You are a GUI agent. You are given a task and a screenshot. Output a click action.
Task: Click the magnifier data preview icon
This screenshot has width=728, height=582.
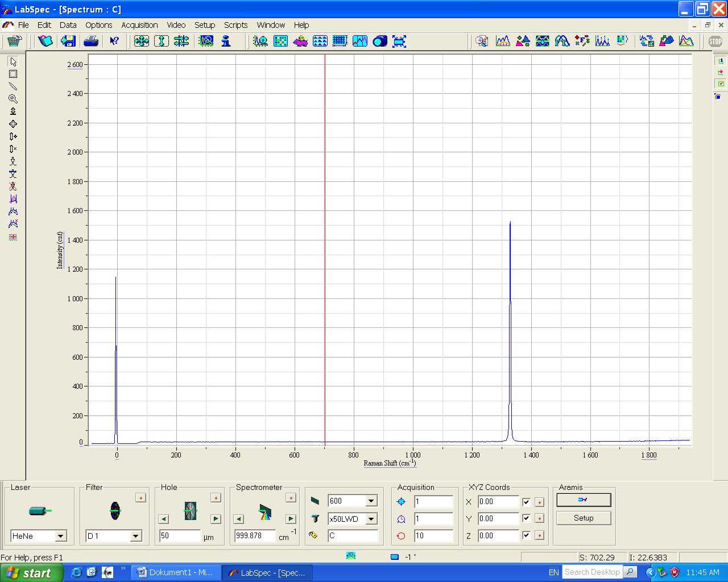(482, 41)
